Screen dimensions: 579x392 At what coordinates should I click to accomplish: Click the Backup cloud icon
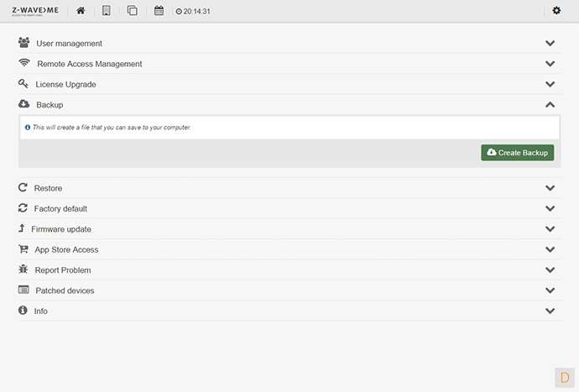coord(24,104)
